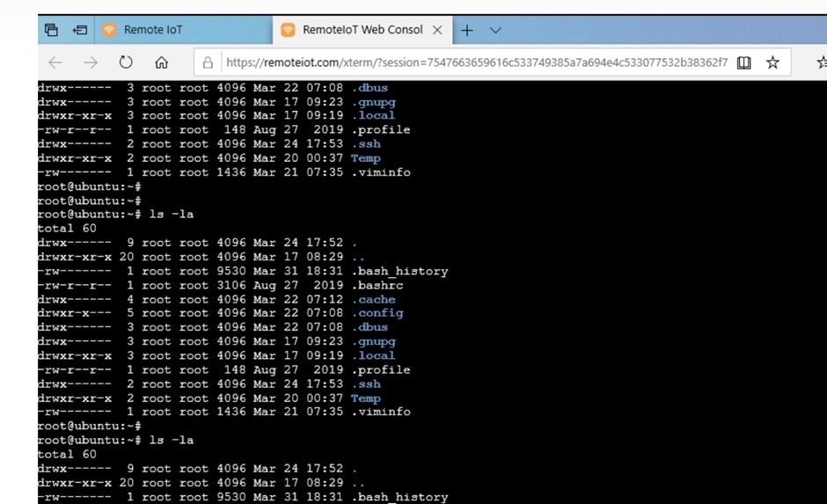Set these tabs aside icon

[80, 30]
